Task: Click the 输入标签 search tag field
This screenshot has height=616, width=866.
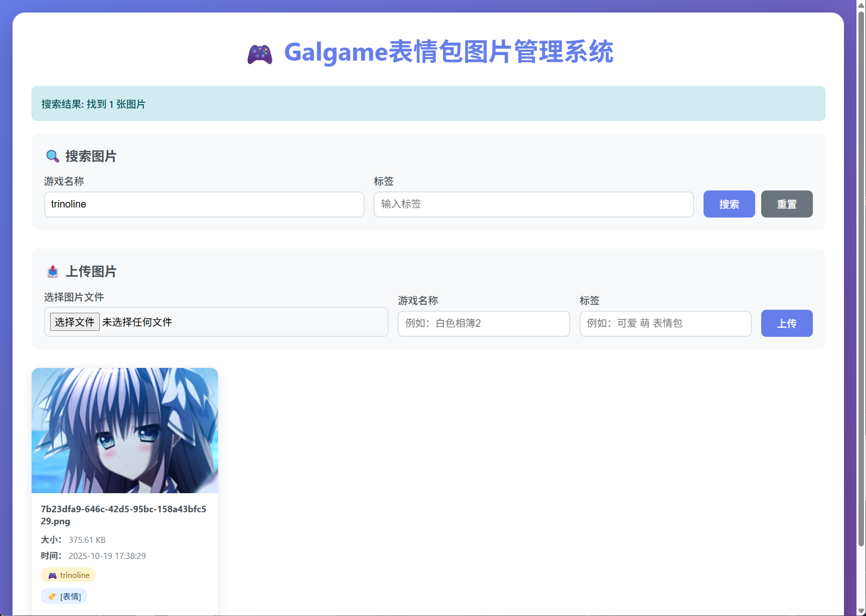Action: click(533, 204)
